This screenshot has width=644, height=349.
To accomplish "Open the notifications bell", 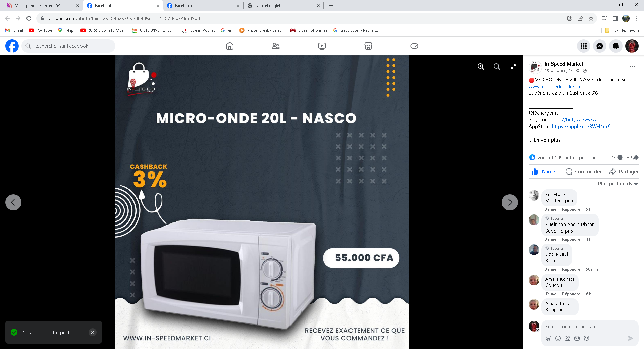I will pyautogui.click(x=616, y=46).
